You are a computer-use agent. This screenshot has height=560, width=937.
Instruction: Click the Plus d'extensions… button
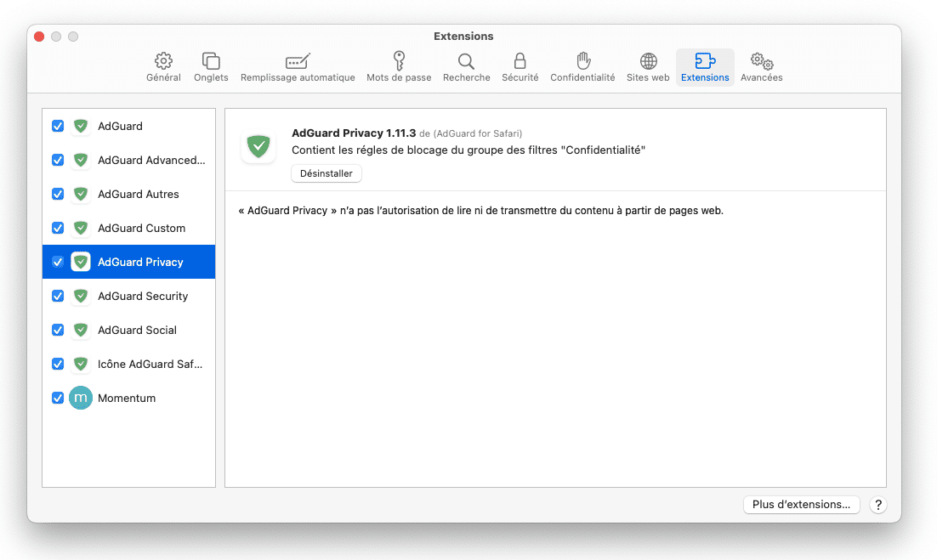click(x=801, y=505)
